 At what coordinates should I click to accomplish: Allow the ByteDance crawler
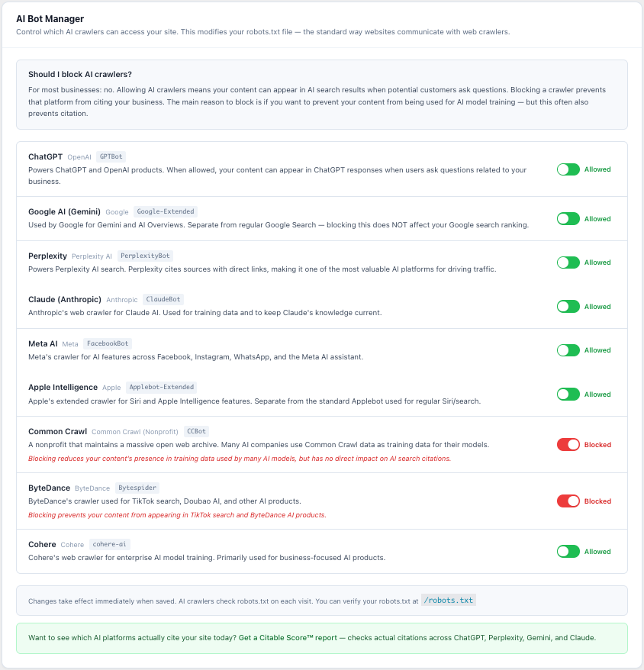coord(568,501)
